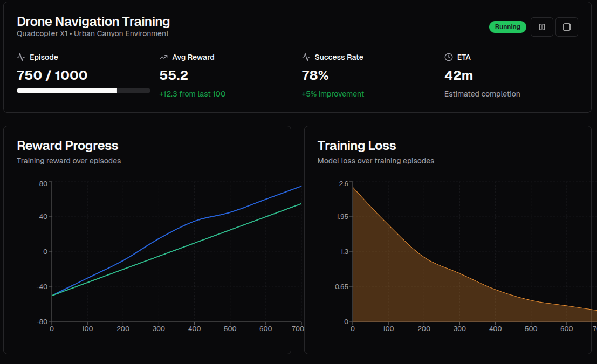Click the episode progress bar
The image size is (597, 364).
[x=84, y=90]
